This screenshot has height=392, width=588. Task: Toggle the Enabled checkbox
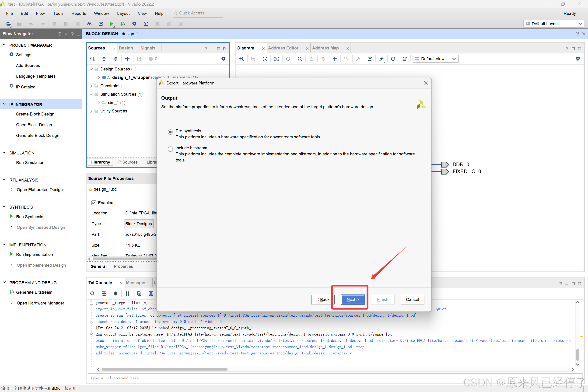coord(94,203)
